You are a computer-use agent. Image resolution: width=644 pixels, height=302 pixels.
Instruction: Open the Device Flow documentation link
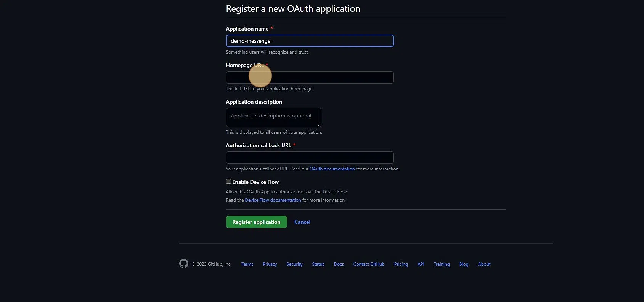coord(273,200)
